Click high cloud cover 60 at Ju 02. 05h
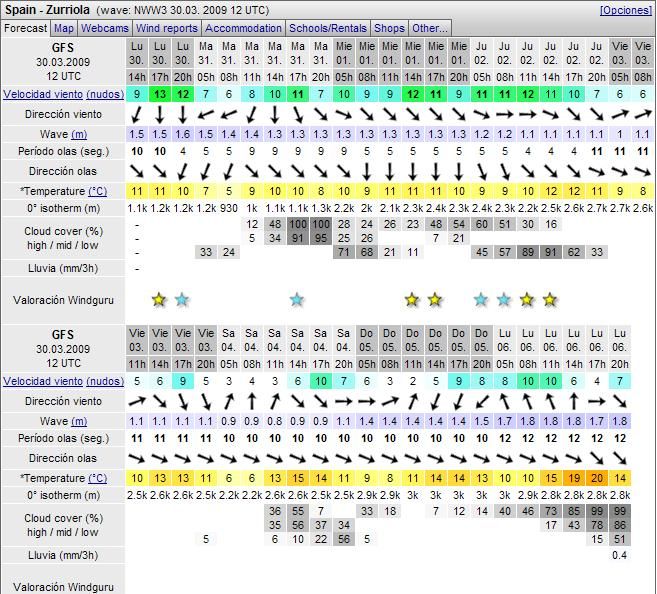 pos(481,224)
